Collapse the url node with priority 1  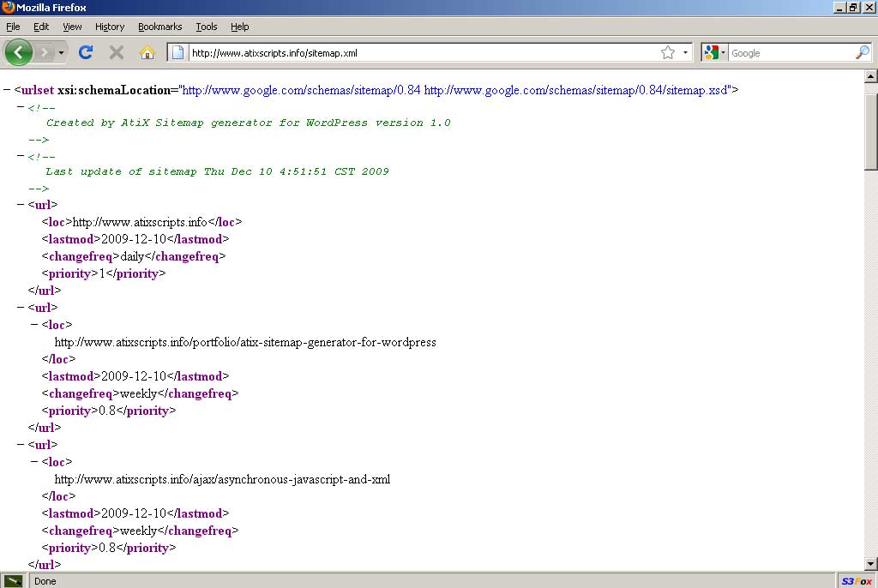pyautogui.click(x=21, y=204)
